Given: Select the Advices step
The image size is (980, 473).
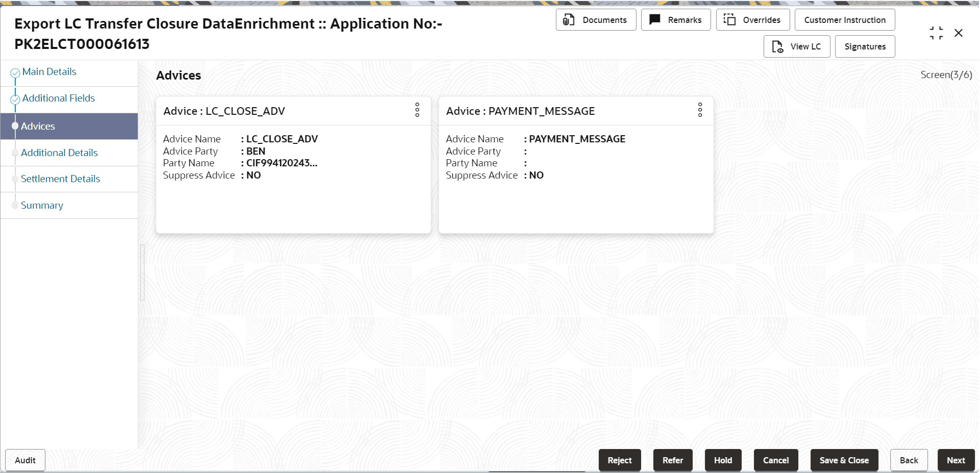Looking at the screenshot, I should (x=69, y=126).
